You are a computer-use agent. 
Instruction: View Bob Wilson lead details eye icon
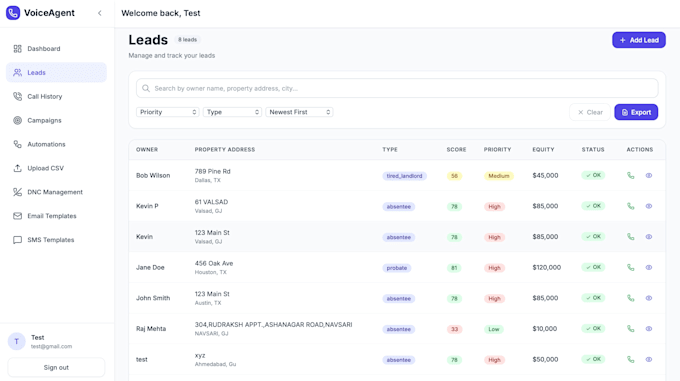(649, 176)
